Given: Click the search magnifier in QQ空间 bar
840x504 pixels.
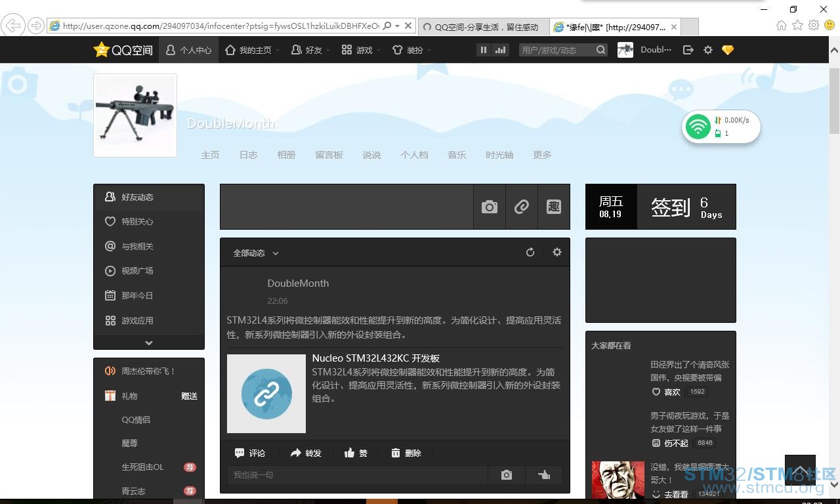Looking at the screenshot, I should pos(601,50).
